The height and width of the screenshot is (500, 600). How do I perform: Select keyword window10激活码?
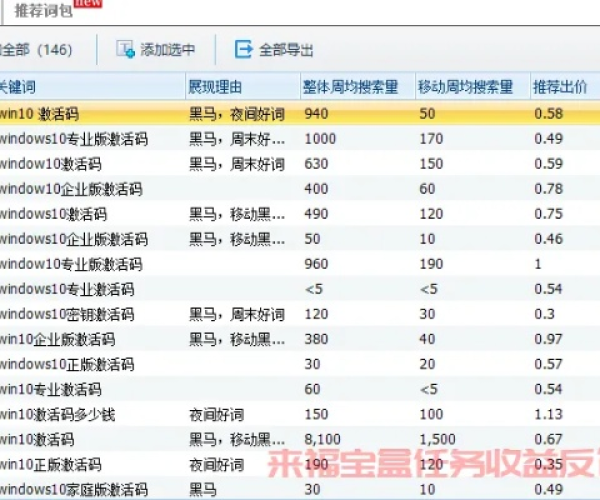pyautogui.click(x=51, y=164)
